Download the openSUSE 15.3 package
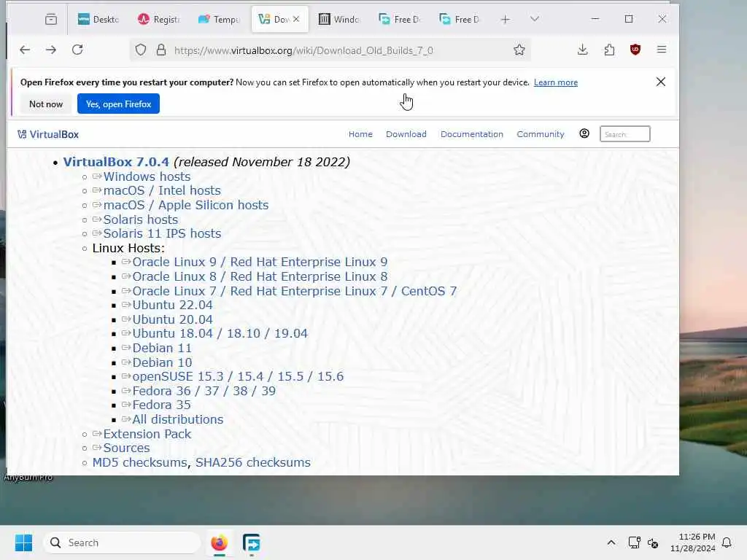The height and width of the screenshot is (560, 747). click(238, 376)
